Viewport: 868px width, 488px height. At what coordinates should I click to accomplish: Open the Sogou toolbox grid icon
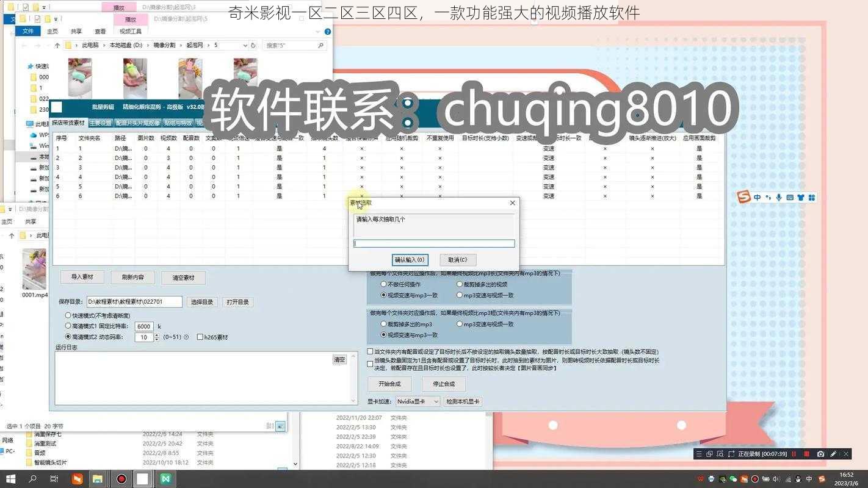tap(811, 198)
